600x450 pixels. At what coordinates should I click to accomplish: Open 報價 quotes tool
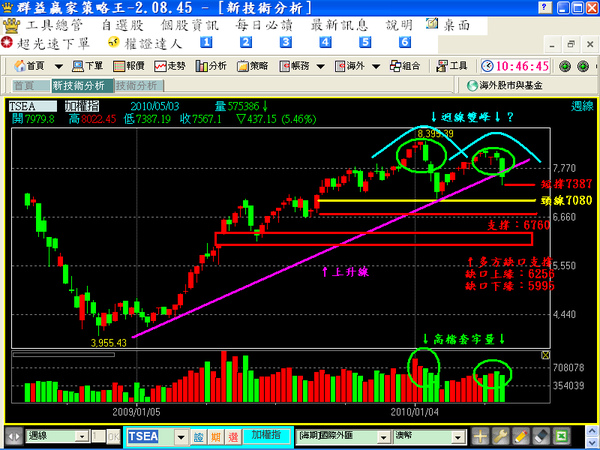click(x=129, y=66)
